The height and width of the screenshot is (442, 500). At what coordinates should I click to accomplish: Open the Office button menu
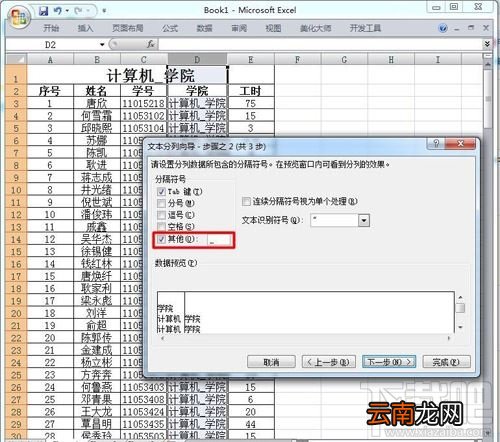click(19, 17)
